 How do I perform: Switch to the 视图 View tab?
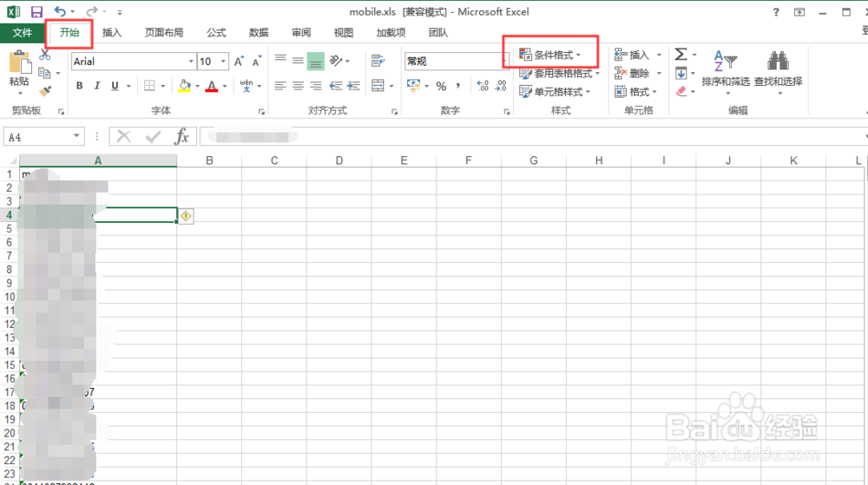(343, 33)
